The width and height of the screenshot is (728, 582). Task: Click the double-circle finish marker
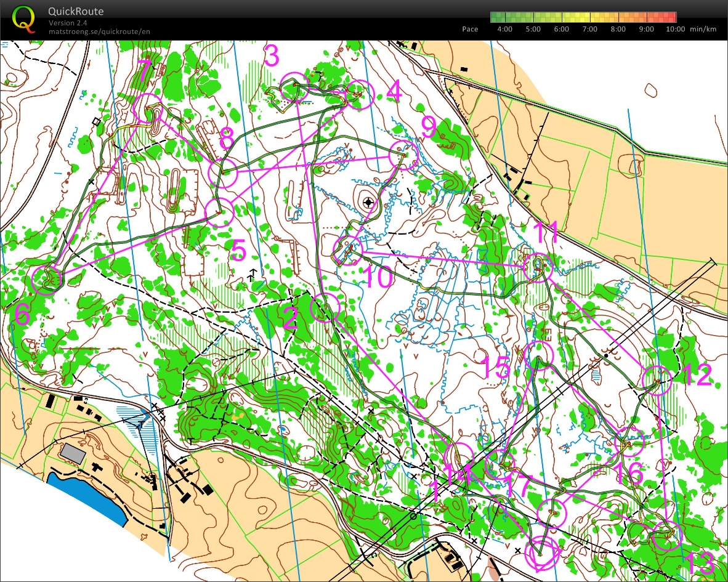(x=542, y=552)
